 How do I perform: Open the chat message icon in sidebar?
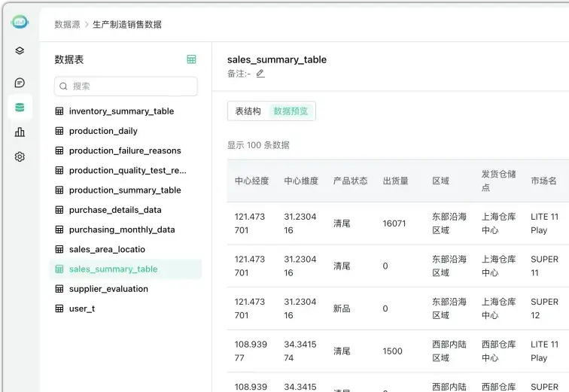click(x=20, y=83)
